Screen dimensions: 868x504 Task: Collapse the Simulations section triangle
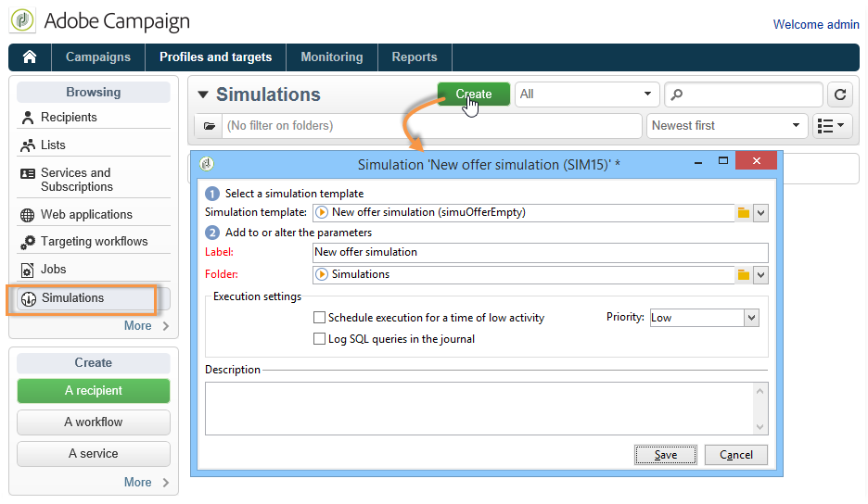click(203, 94)
